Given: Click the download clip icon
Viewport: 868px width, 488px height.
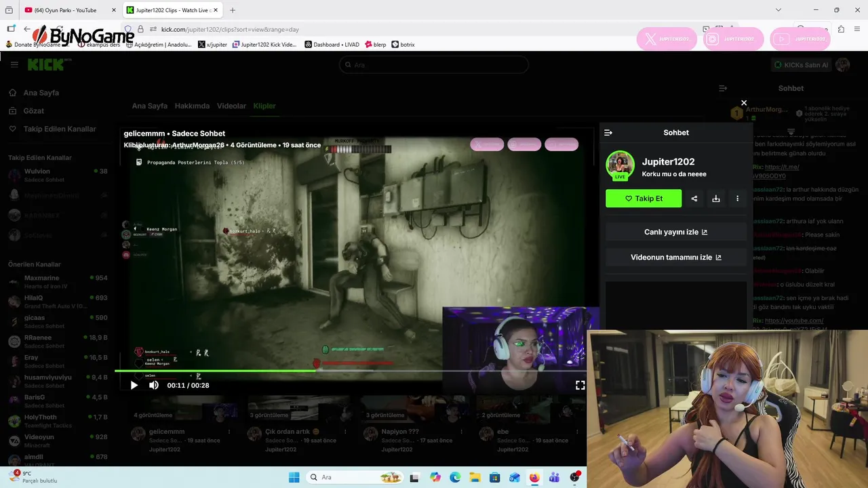Looking at the screenshot, I should (716, 199).
